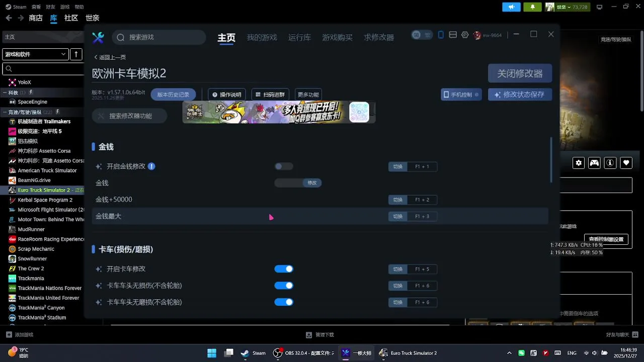The width and height of the screenshot is (644, 362).
Task: Click sparkle icon beside 开启卡车修改
Action: [x=99, y=269]
